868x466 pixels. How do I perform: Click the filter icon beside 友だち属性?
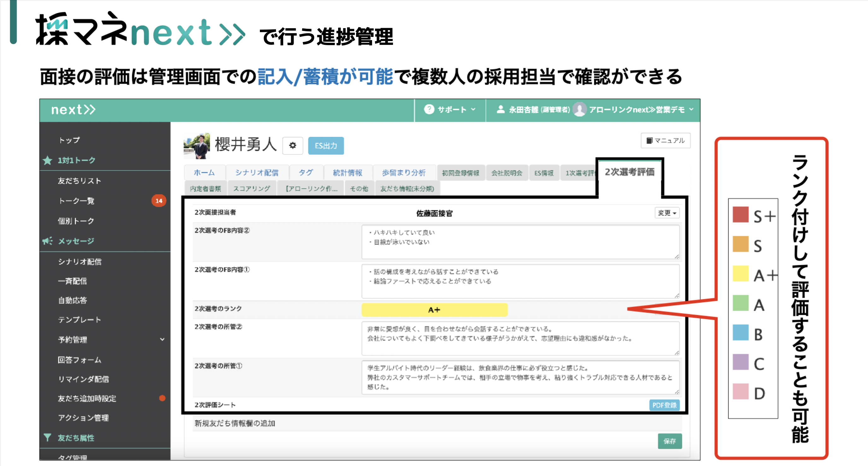(x=47, y=437)
